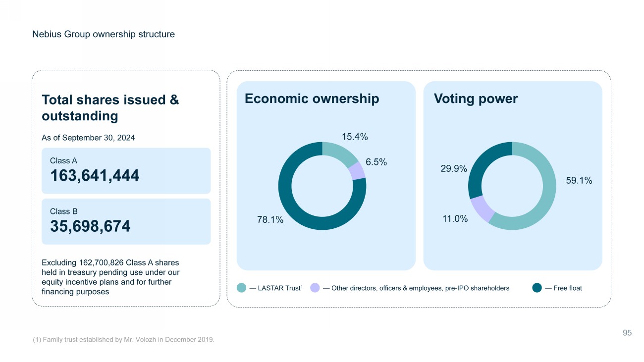Click the LASTAR Trust legend color dot
This screenshot has width=644, height=362.
[x=241, y=288]
